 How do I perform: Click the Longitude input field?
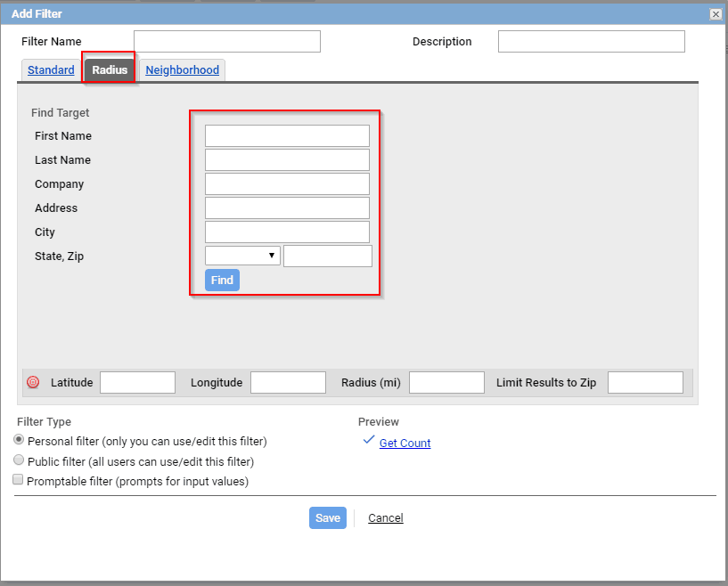288,382
